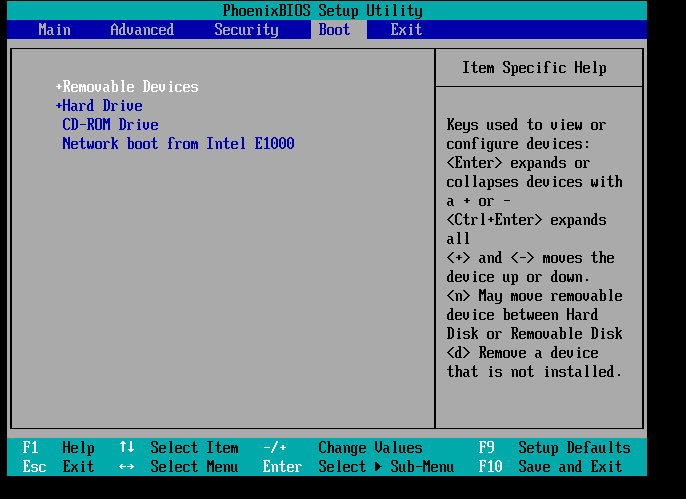
Task: Click the Item Specific Help header
Action: tap(534, 68)
